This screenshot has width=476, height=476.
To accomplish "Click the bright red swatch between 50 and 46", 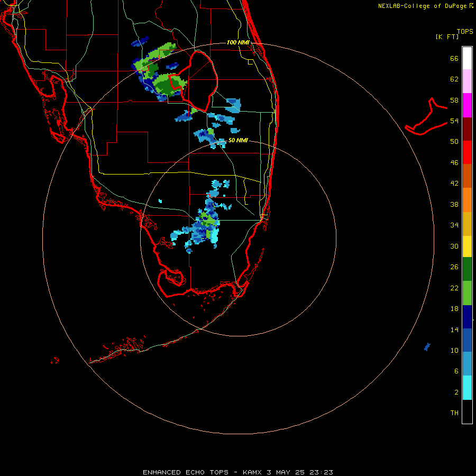I will pyautogui.click(x=467, y=152).
